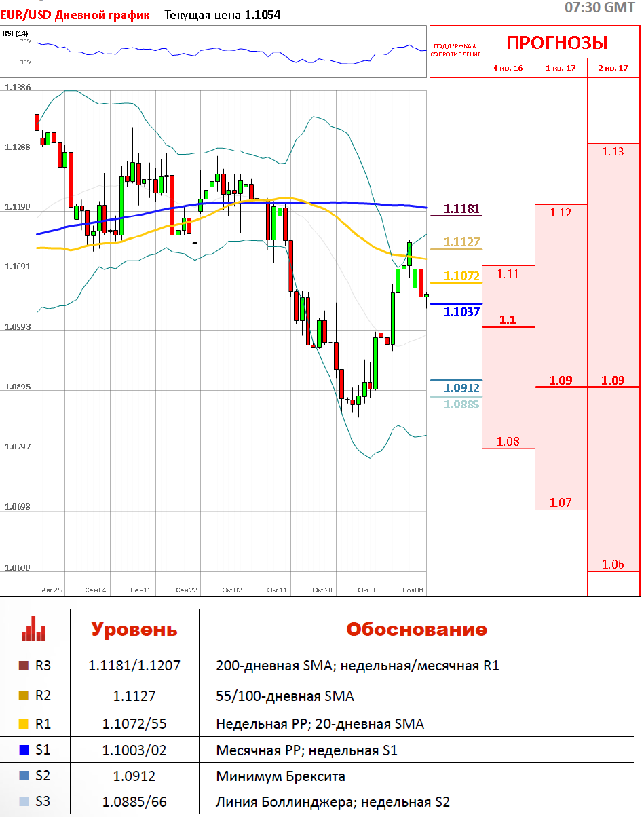This screenshot has height=817, width=644.
Task: Click the 70% RSI level label
Action: click(26, 42)
